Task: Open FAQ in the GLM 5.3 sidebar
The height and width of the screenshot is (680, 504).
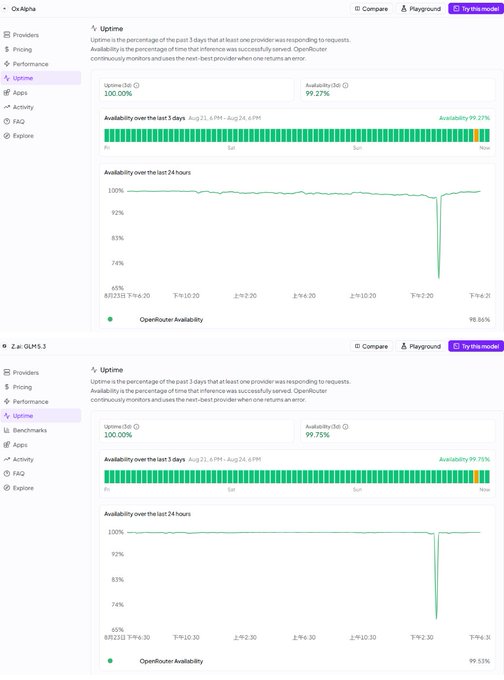Action: [14, 473]
